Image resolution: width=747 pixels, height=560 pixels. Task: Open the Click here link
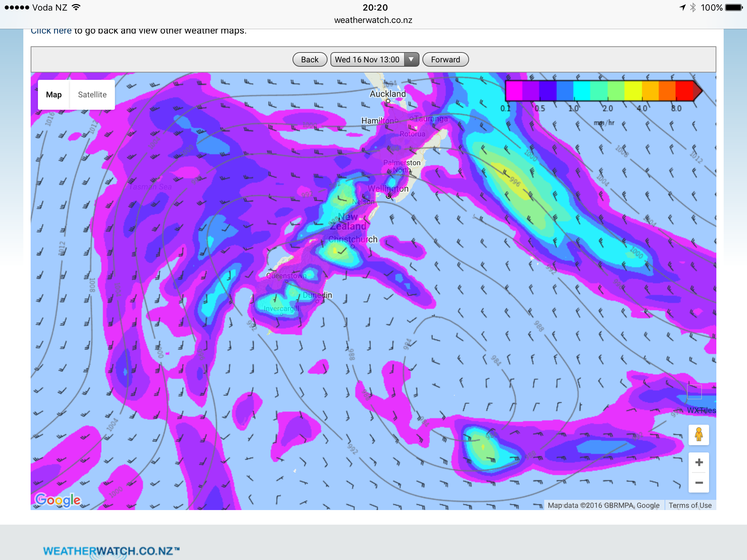pos(51,31)
